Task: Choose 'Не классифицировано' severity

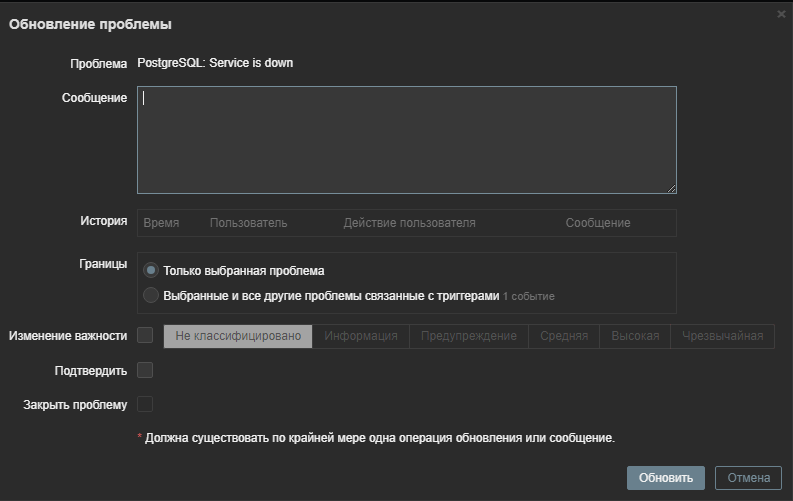Action: click(238, 336)
